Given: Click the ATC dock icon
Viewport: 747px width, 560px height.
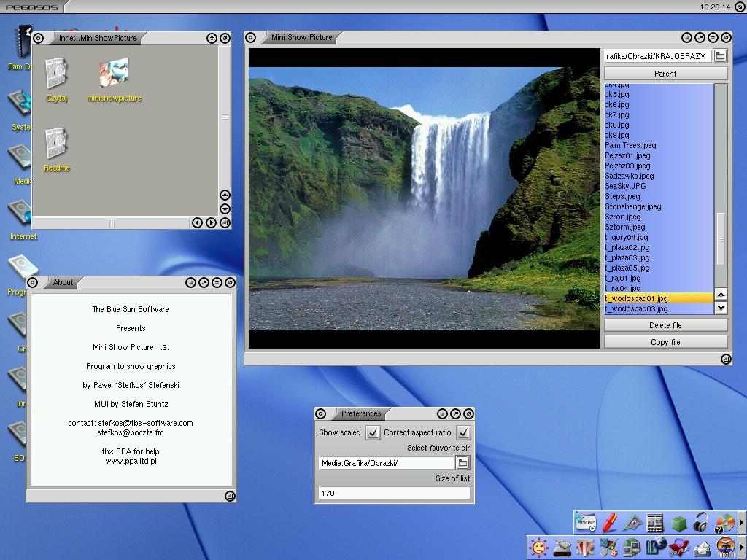Looking at the screenshot, I should click(x=585, y=547).
